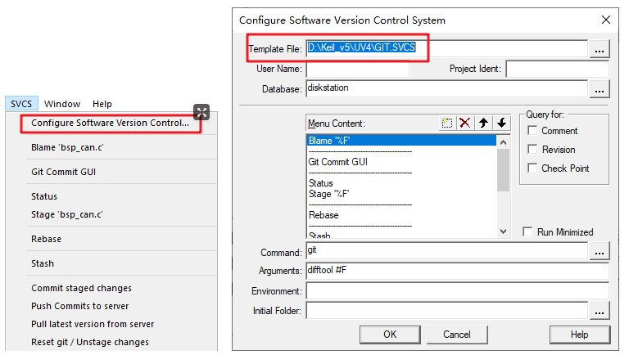This screenshot has width=629, height=364.
Task: Enable the Revision query checkbox
Action: (533, 150)
